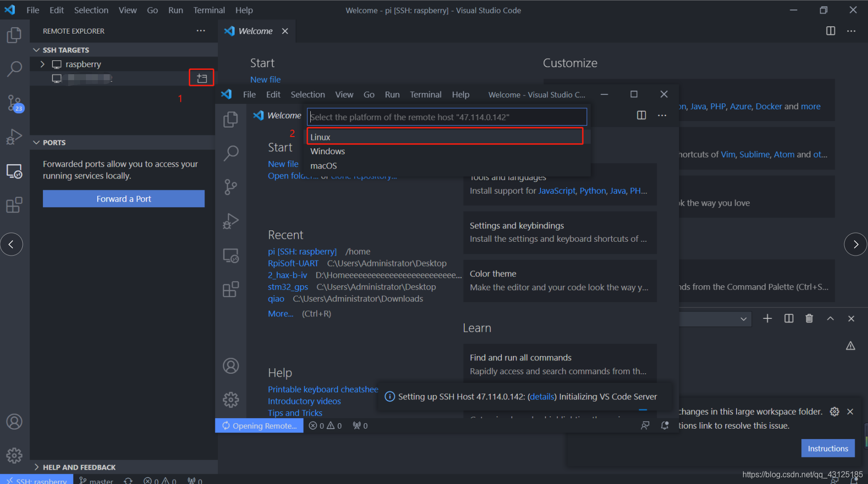The image size is (868, 484).
Task: Open more editor actions in back window
Action: [x=851, y=31]
